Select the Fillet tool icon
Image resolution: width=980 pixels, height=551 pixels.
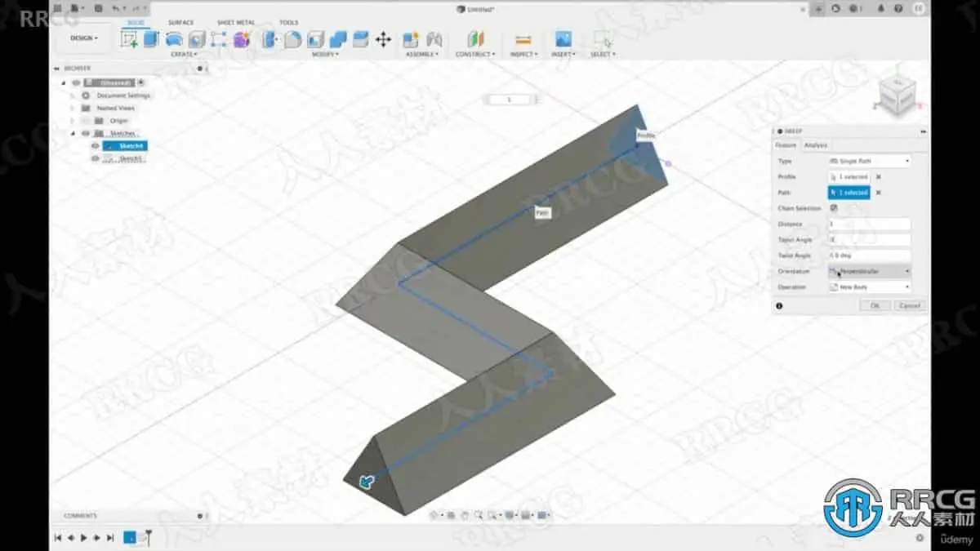292,39
